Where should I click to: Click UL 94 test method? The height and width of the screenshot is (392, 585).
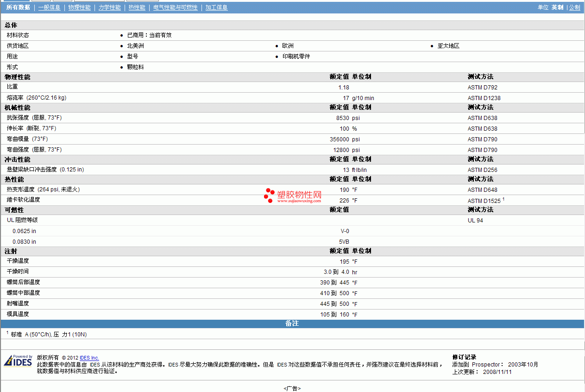tap(475, 220)
